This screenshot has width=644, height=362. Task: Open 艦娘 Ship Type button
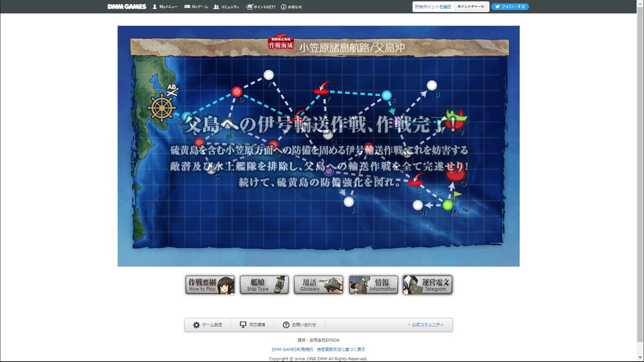click(264, 285)
